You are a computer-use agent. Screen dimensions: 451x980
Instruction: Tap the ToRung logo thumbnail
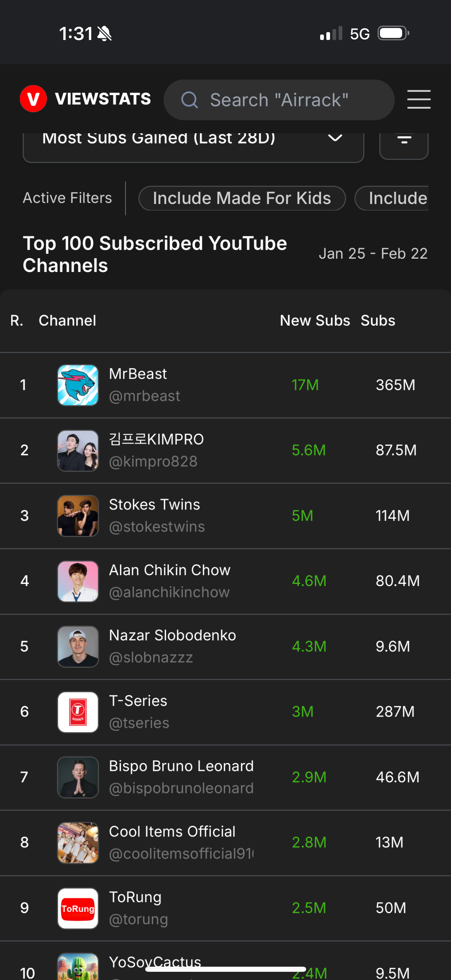point(78,908)
